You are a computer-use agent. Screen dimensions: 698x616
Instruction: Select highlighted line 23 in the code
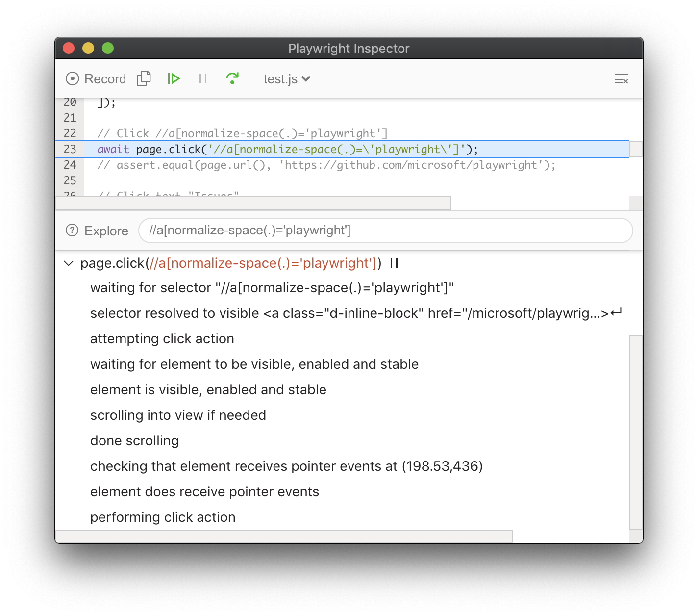click(x=342, y=149)
